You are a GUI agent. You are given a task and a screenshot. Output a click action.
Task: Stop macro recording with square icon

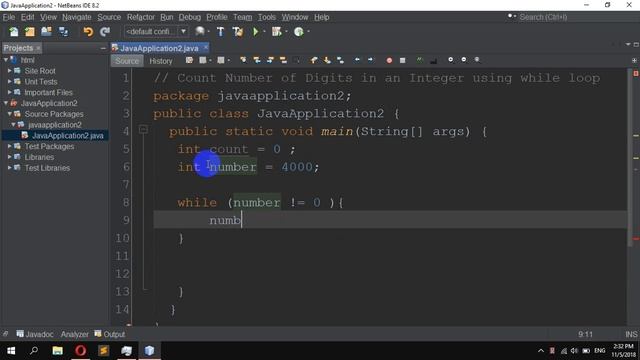402,60
